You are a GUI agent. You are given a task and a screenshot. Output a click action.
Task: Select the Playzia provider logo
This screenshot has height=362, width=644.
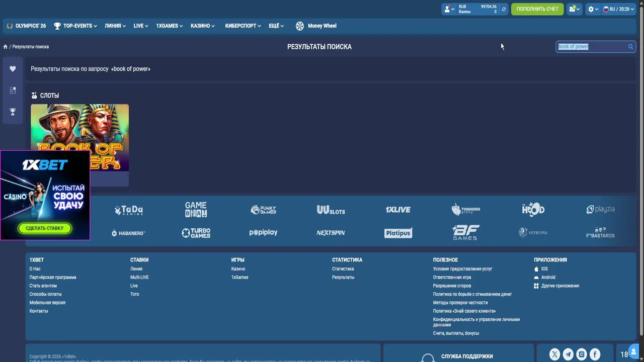600,209
